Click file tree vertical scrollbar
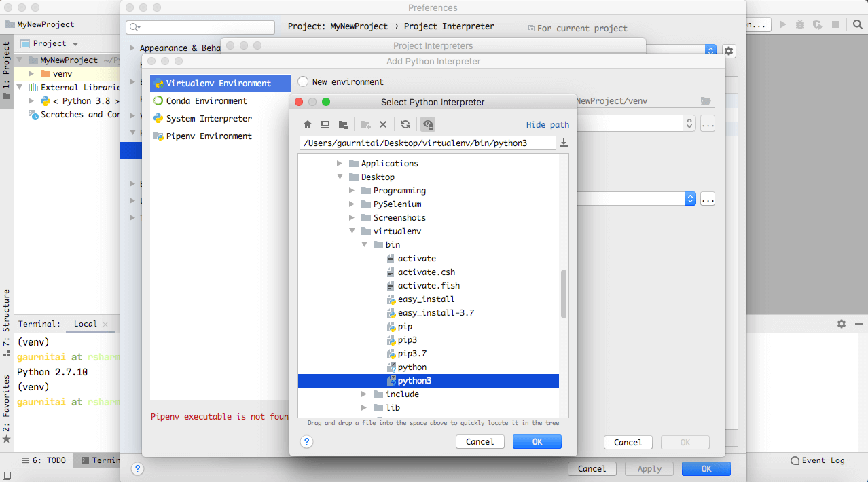The image size is (868, 482). coord(564,293)
